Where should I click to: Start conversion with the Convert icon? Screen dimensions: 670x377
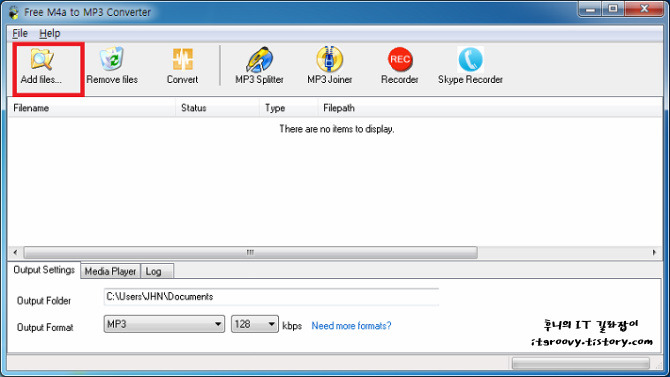point(182,59)
